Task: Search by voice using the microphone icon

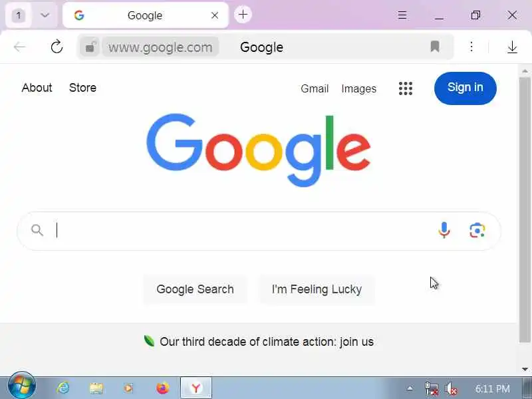Action: point(444,230)
